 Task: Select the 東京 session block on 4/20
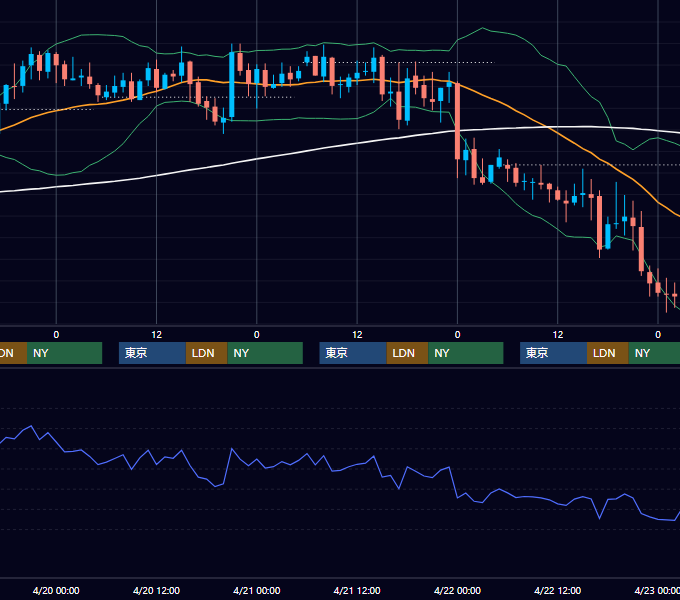[x=152, y=353]
